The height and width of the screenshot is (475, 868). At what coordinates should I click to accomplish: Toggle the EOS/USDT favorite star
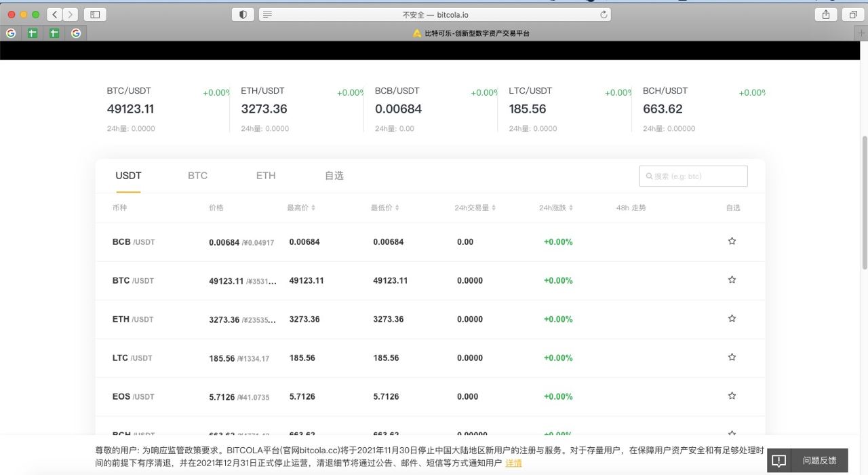[732, 396]
